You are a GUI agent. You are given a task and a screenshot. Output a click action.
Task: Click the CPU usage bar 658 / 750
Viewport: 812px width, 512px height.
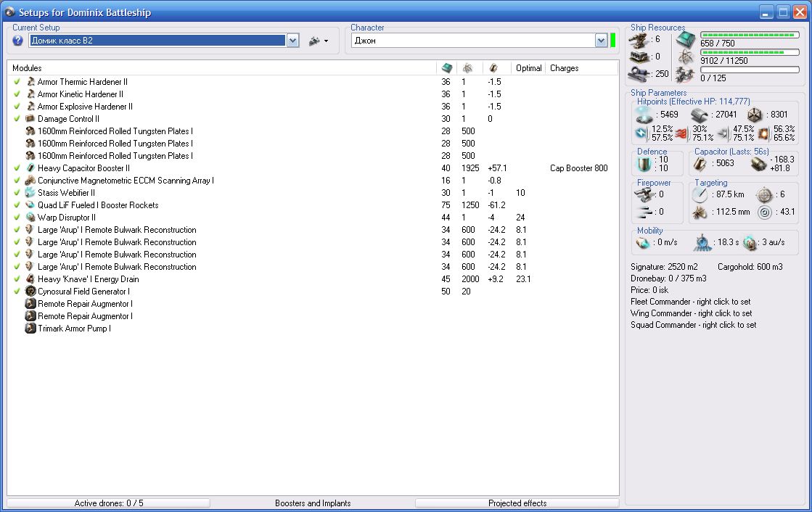(x=750, y=36)
